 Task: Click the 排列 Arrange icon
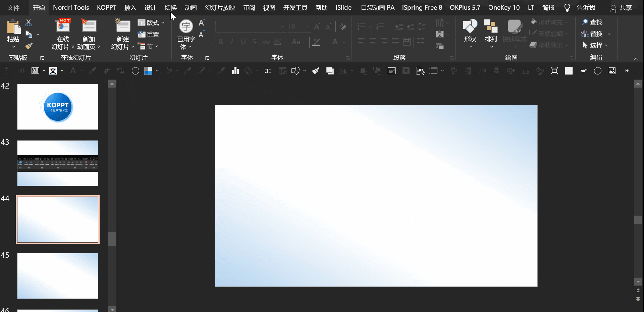[x=491, y=27]
